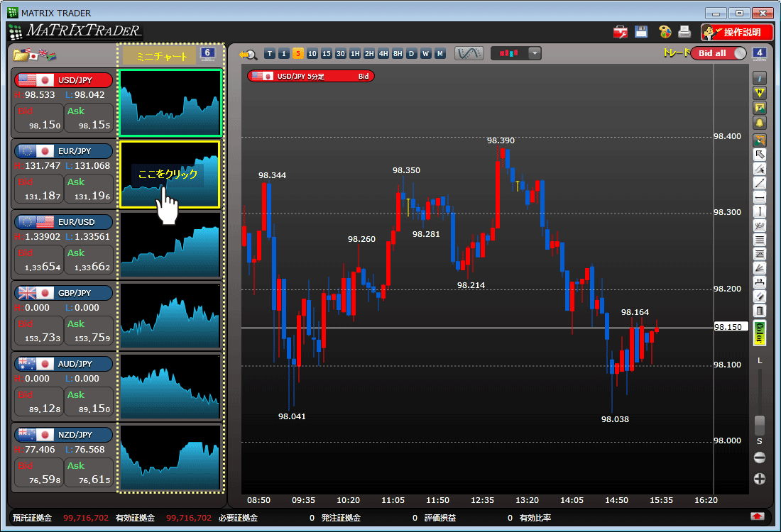Click the EUR/JPY Ask 131.196 box
This screenshot has height=532, width=781.
point(89,189)
